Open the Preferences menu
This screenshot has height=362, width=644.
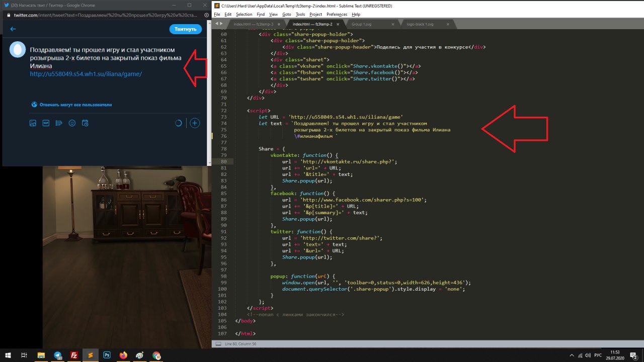point(337,15)
